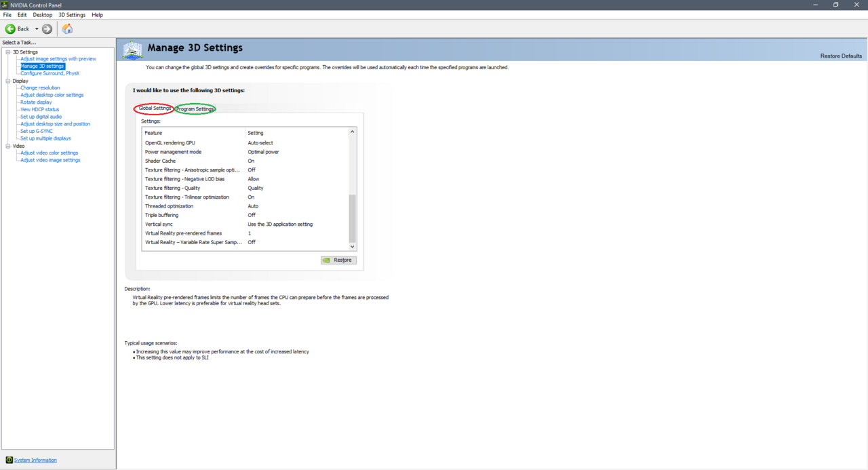Click Restore Defaults link

(x=841, y=56)
